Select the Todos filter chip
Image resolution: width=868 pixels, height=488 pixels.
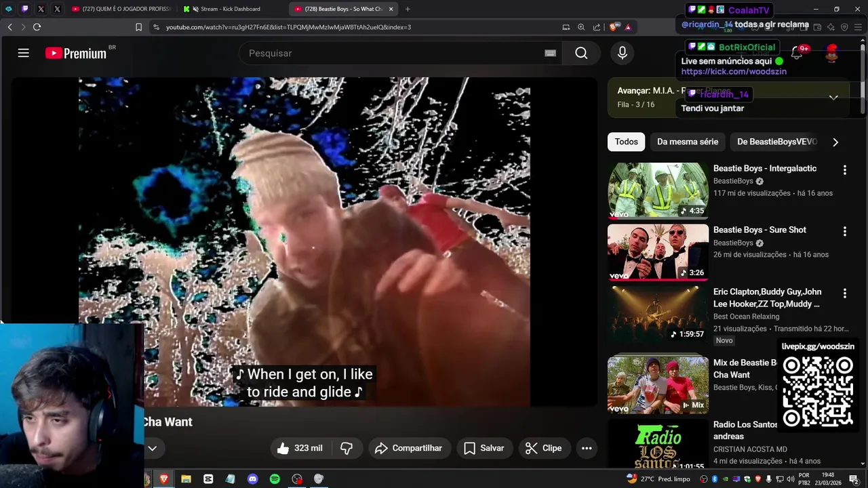click(626, 142)
